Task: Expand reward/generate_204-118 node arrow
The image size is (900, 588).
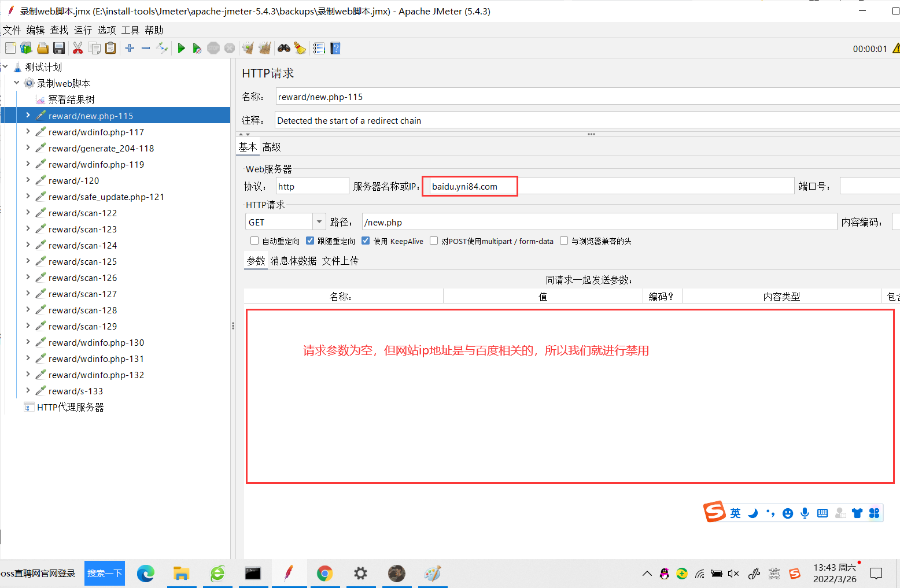Action: coord(28,147)
